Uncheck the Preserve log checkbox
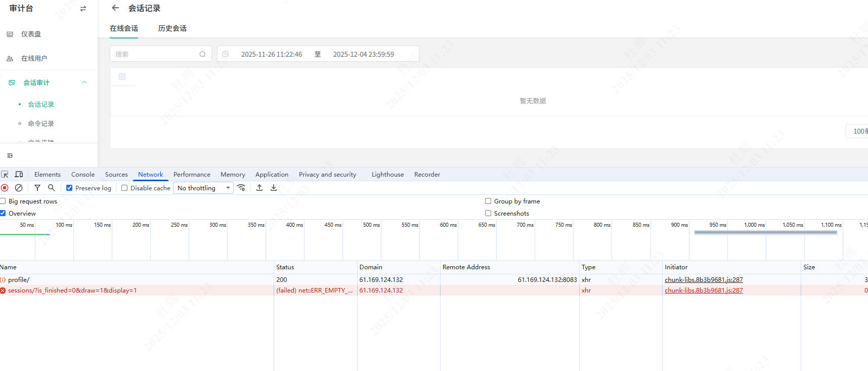Image resolution: width=868 pixels, height=371 pixels. click(69, 188)
